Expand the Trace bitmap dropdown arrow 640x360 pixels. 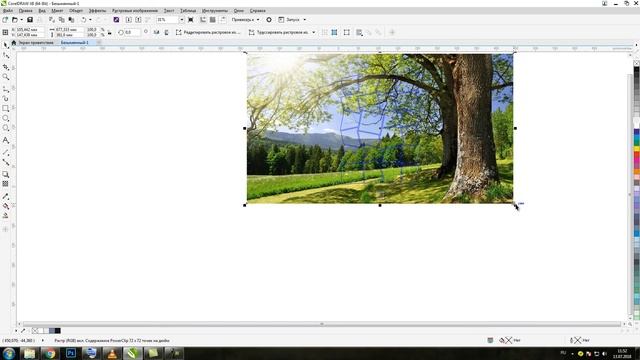click(x=313, y=32)
